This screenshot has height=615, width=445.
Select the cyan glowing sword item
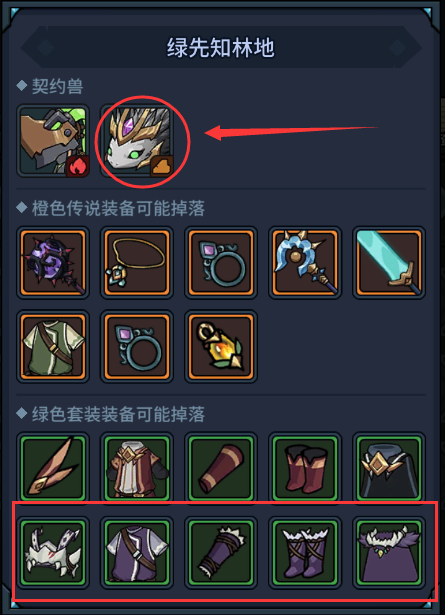tap(389, 262)
